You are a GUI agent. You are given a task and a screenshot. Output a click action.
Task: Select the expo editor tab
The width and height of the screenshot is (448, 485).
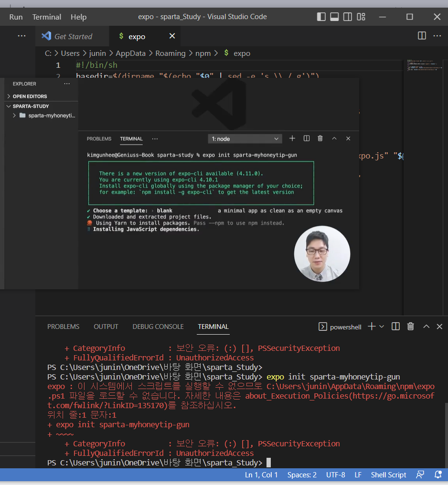(x=137, y=36)
